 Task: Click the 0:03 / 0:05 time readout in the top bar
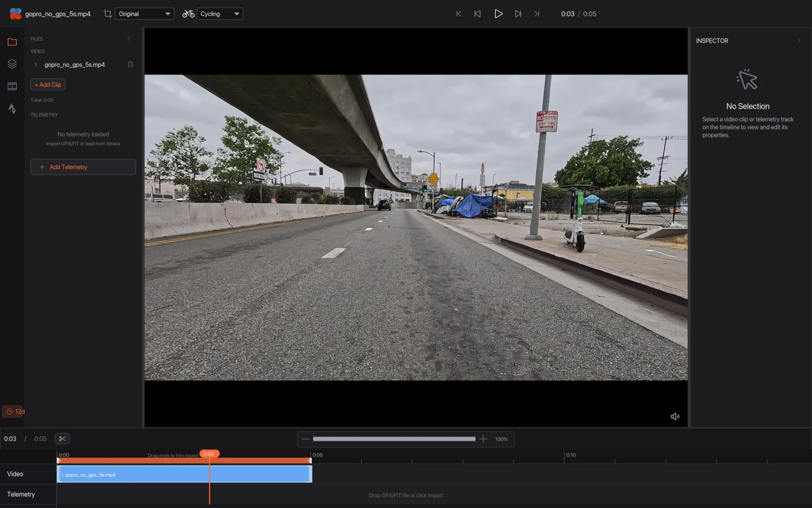click(x=579, y=14)
